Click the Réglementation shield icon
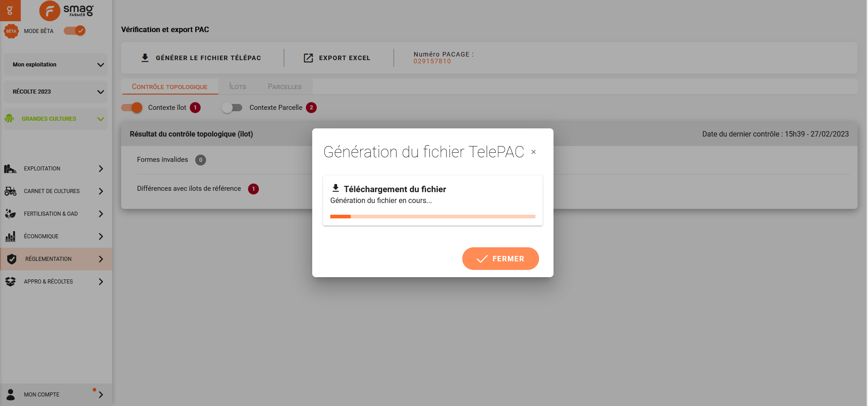This screenshot has height=406, width=868. 12,259
